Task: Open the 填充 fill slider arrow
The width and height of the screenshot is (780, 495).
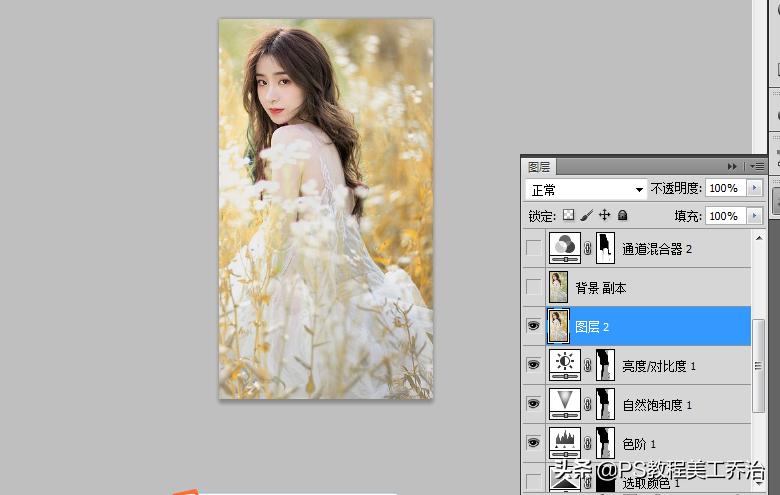Action: (755, 216)
